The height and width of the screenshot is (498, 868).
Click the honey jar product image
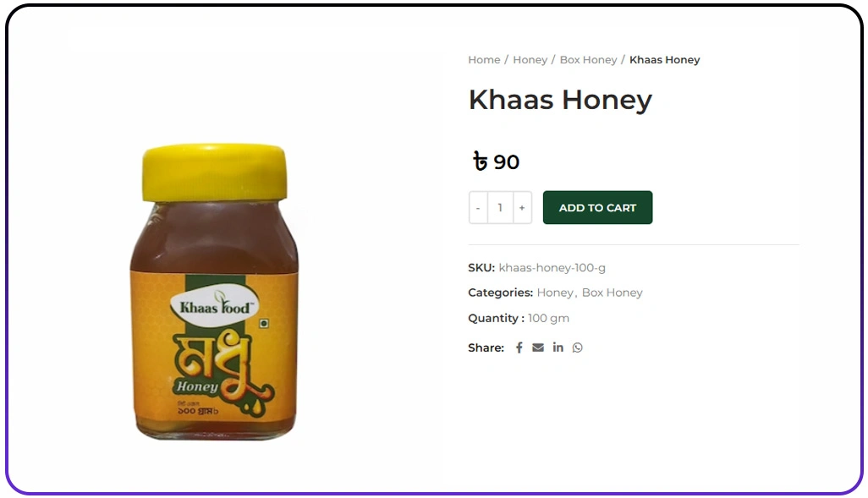point(214,292)
